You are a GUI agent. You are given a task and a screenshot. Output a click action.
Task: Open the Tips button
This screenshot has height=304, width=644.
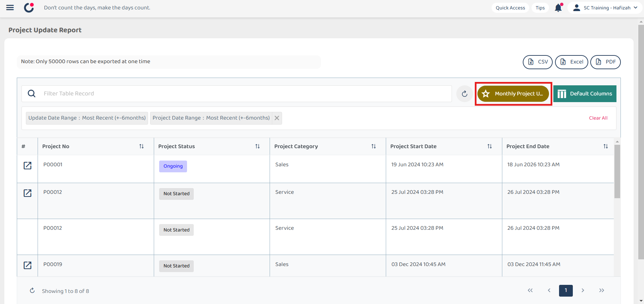(540, 8)
